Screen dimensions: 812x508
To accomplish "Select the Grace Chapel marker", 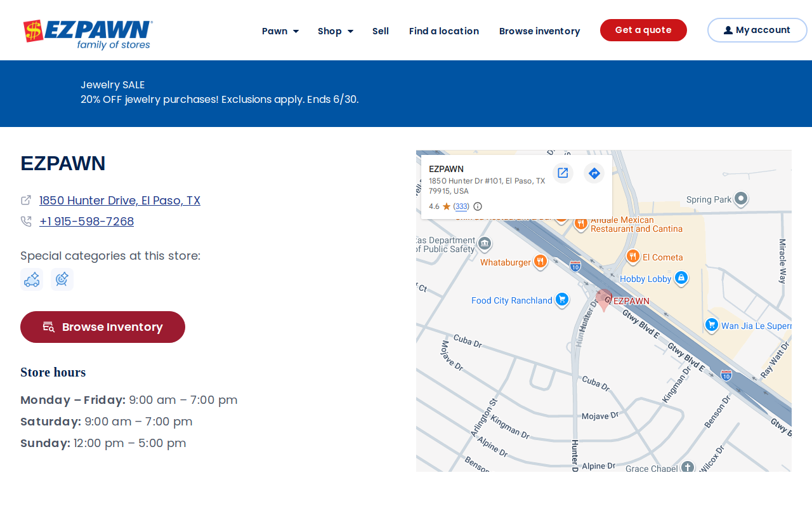I will (688, 468).
